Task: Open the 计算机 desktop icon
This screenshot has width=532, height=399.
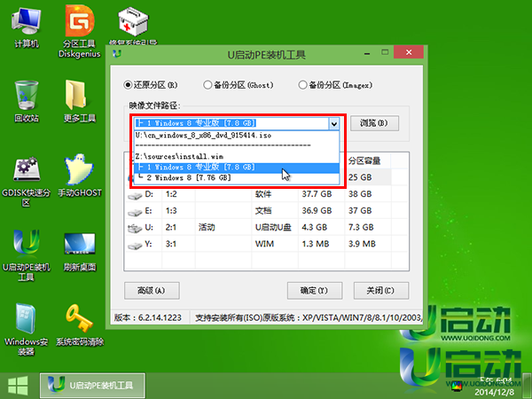Action: click(27, 27)
